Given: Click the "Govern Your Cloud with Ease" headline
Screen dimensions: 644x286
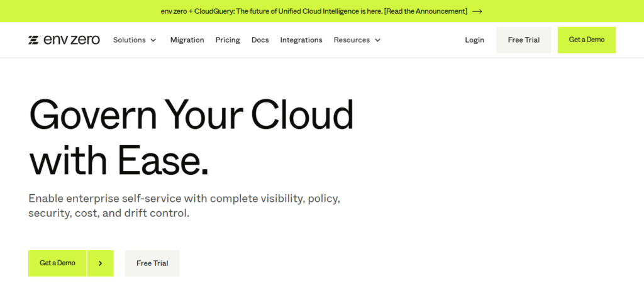Looking at the screenshot, I should 191,136.
